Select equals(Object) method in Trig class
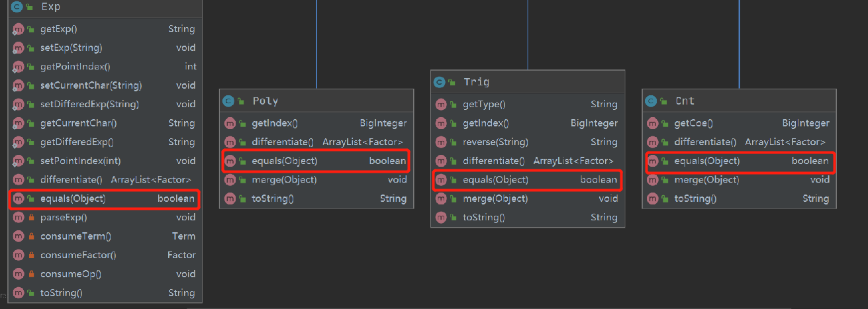 coord(495,180)
